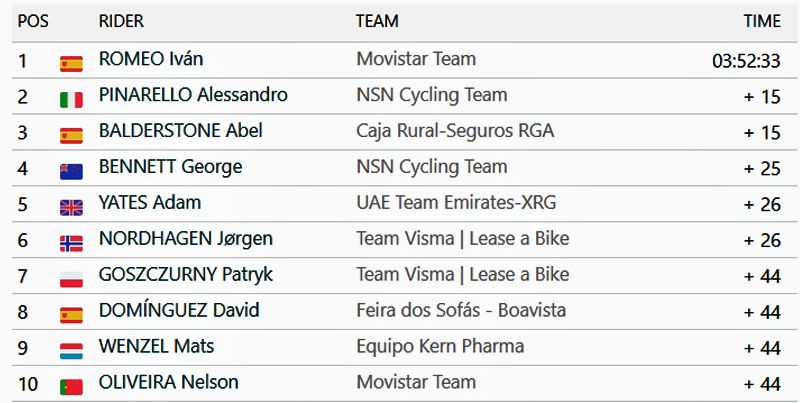
Task: Open the Caja Rural-Seguros RGA team link
Action: pyautogui.click(x=455, y=131)
